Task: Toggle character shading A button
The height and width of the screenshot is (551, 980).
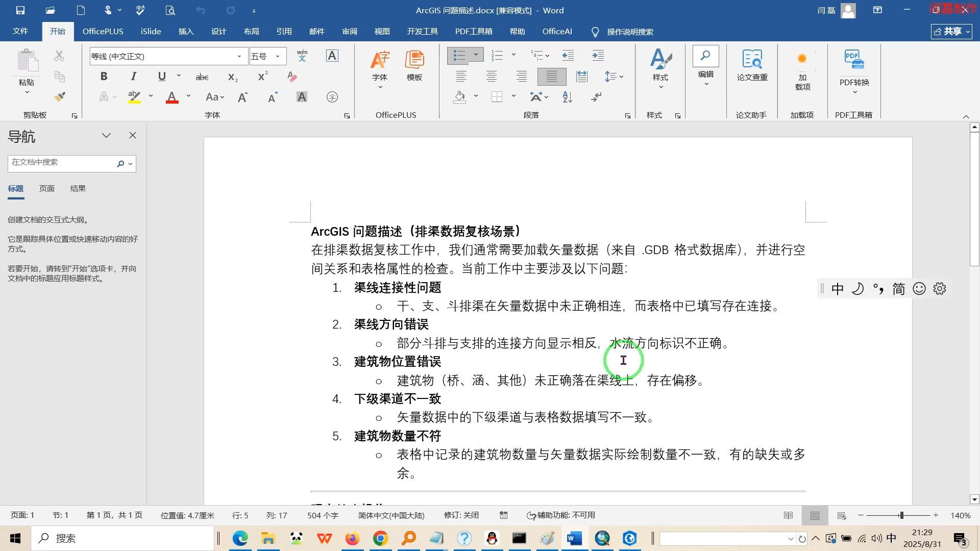Action: [x=302, y=97]
